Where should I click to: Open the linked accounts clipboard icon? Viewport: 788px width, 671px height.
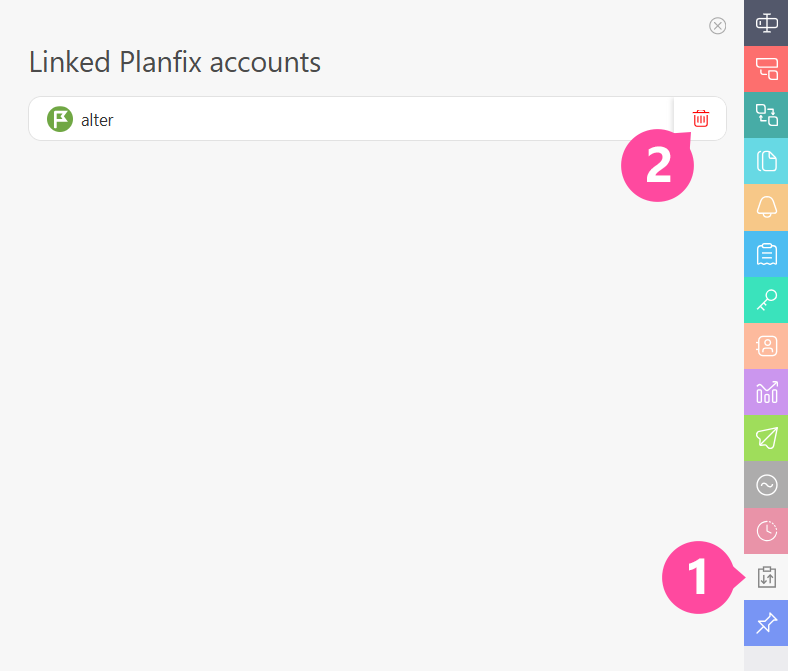(766, 577)
